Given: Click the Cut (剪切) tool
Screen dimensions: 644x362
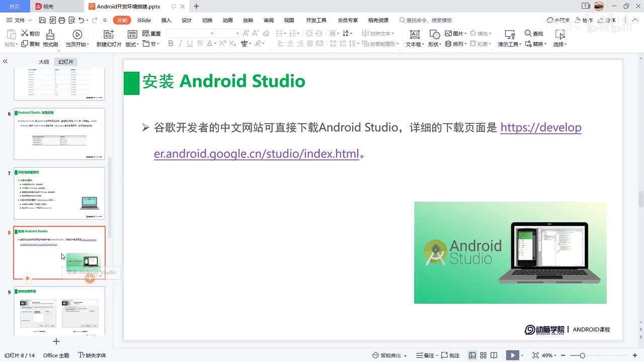Looking at the screenshot, I should tap(30, 34).
